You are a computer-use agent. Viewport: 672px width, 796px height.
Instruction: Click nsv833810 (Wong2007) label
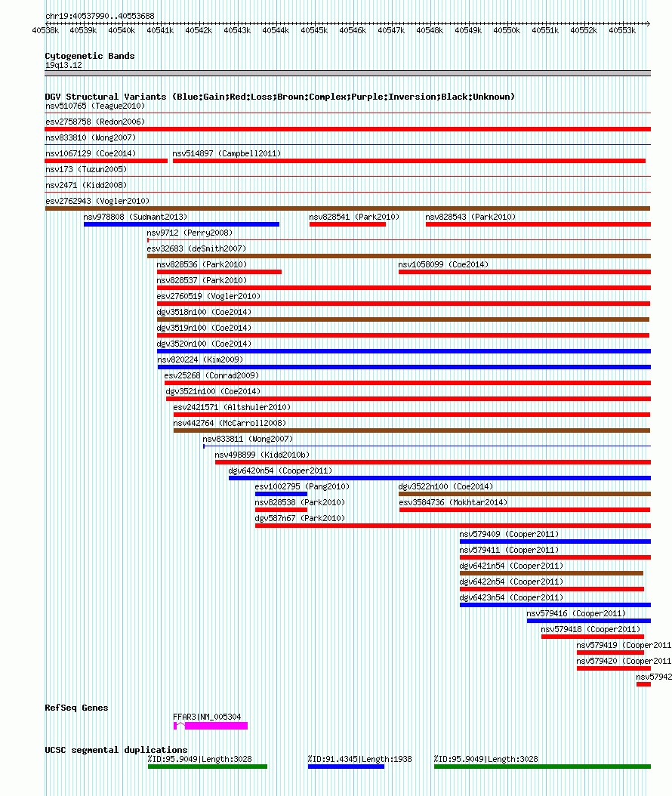point(91,137)
